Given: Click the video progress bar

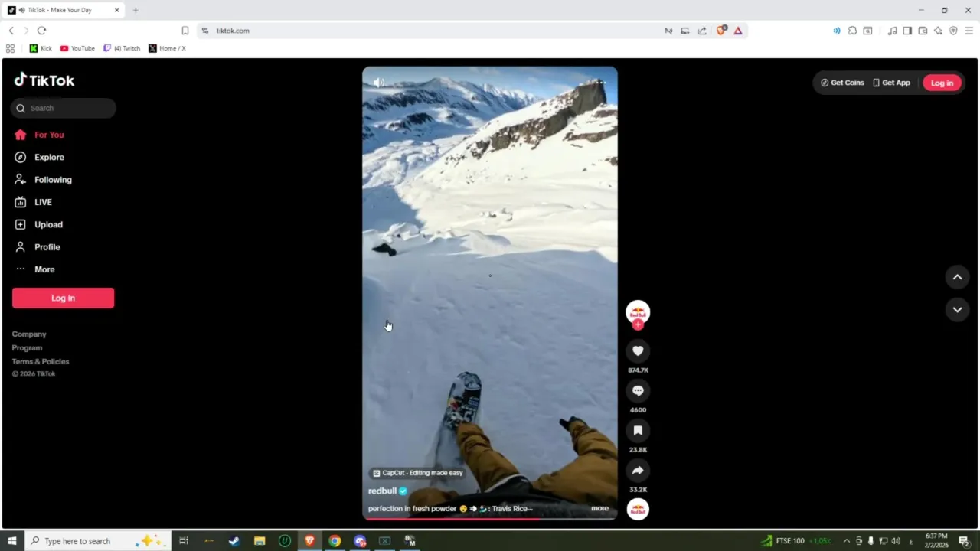Looking at the screenshot, I should pos(490,519).
